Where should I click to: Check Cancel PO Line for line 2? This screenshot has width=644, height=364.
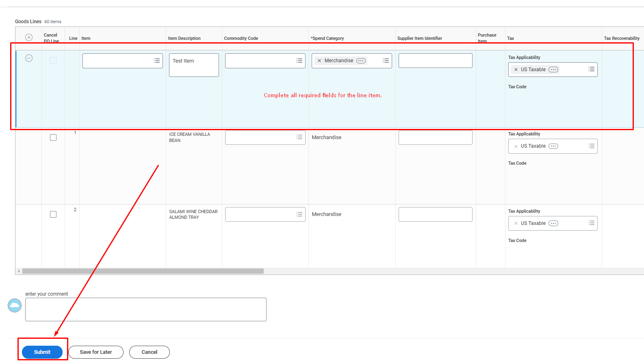(x=53, y=214)
